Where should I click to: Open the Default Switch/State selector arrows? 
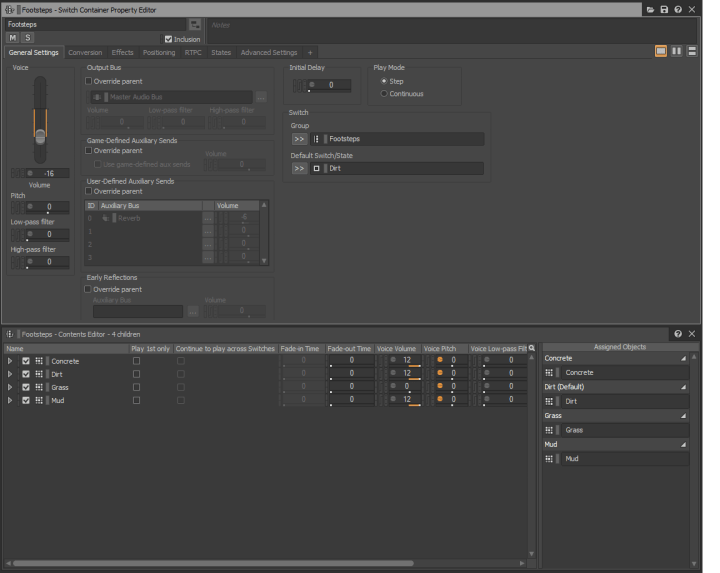click(299, 169)
